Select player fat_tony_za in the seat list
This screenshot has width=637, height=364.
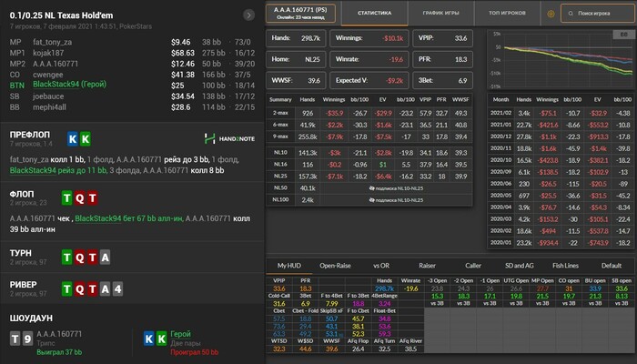coord(53,42)
